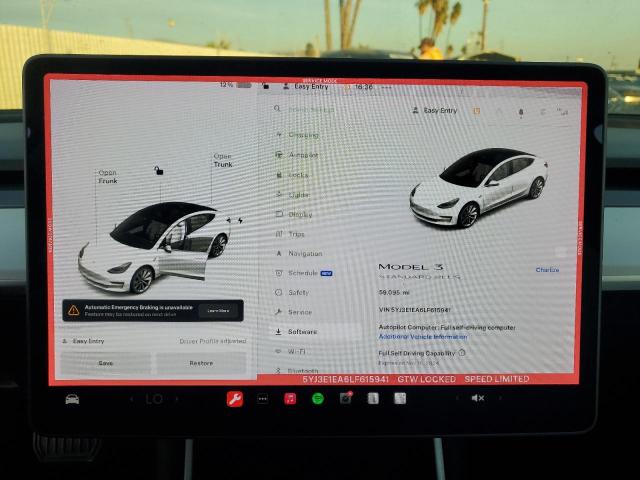Image resolution: width=640 pixels, height=480 pixels.
Task: Open the Schedule menu marked NEW
Action: pos(304,273)
